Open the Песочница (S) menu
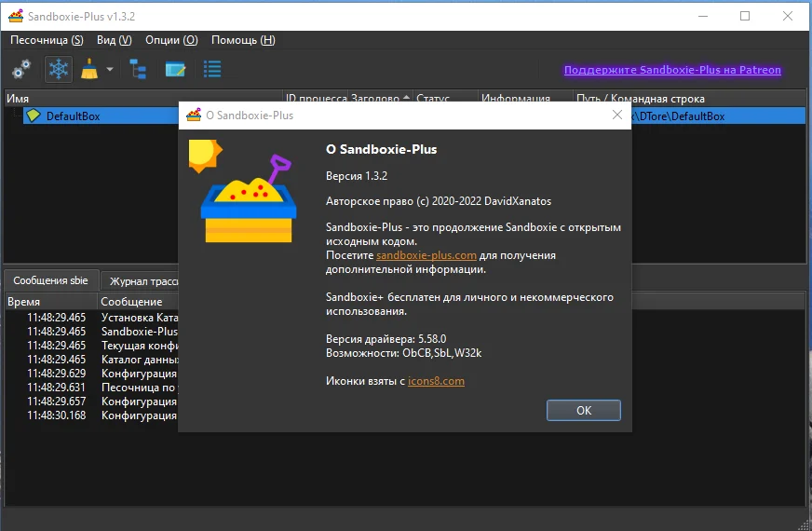Viewport: 812px width, 531px height. point(47,40)
